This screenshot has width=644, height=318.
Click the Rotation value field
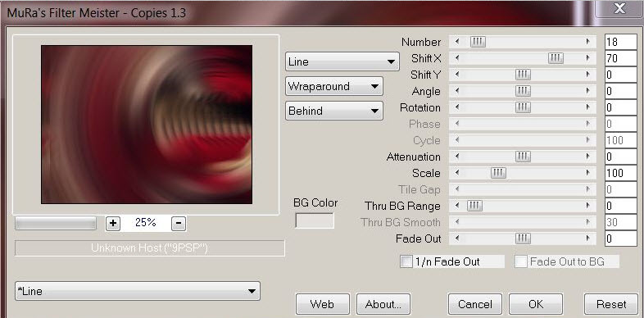coord(620,107)
